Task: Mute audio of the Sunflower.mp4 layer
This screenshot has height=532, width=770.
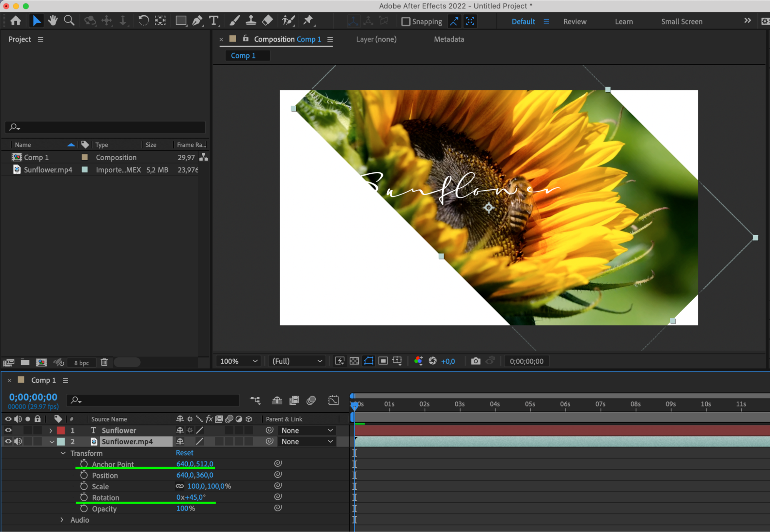Action: click(18, 442)
